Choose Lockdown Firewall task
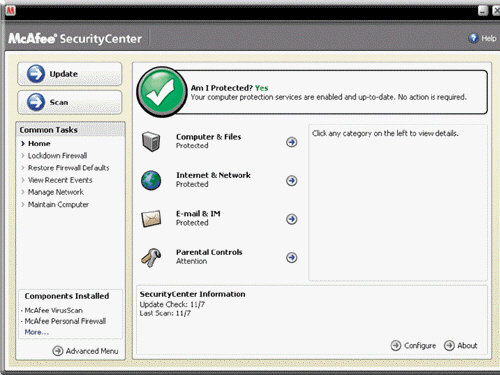 point(57,156)
